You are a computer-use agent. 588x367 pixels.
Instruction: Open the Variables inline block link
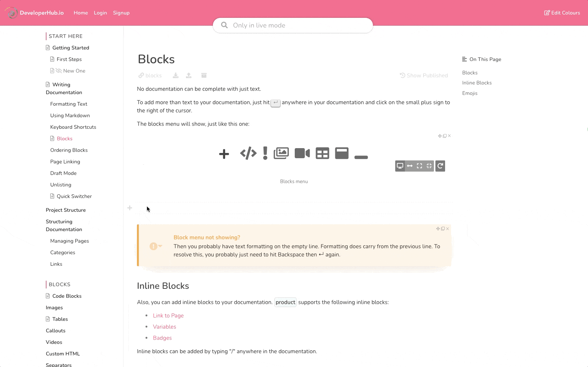(164, 327)
